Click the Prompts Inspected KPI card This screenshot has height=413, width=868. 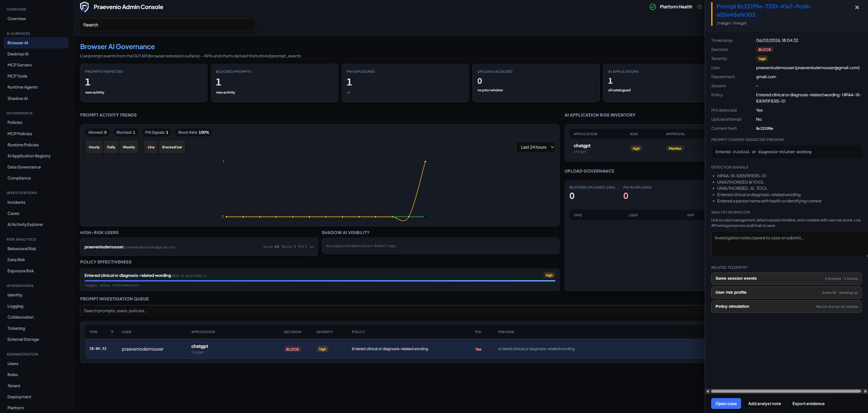coord(144,83)
